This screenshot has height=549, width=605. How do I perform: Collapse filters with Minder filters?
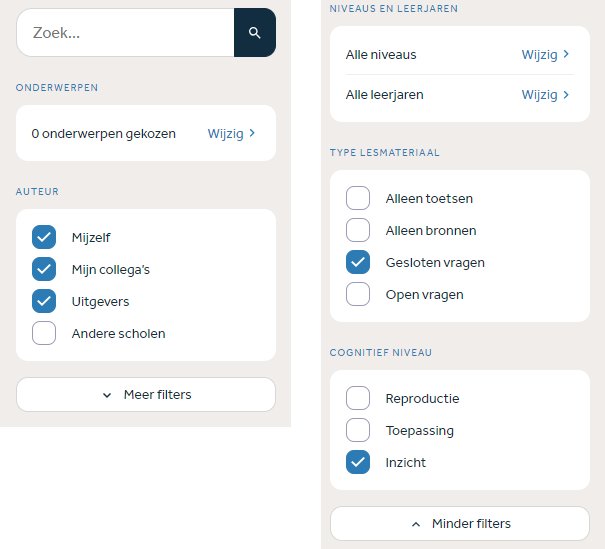pyautogui.click(x=460, y=524)
